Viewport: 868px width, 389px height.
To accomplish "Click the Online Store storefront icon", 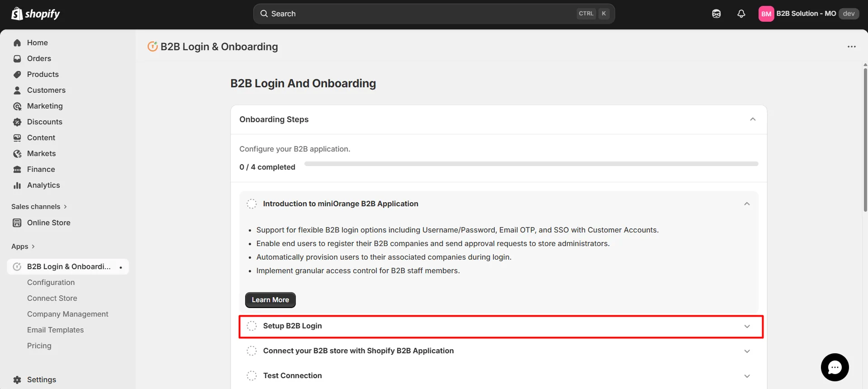I will pos(17,223).
